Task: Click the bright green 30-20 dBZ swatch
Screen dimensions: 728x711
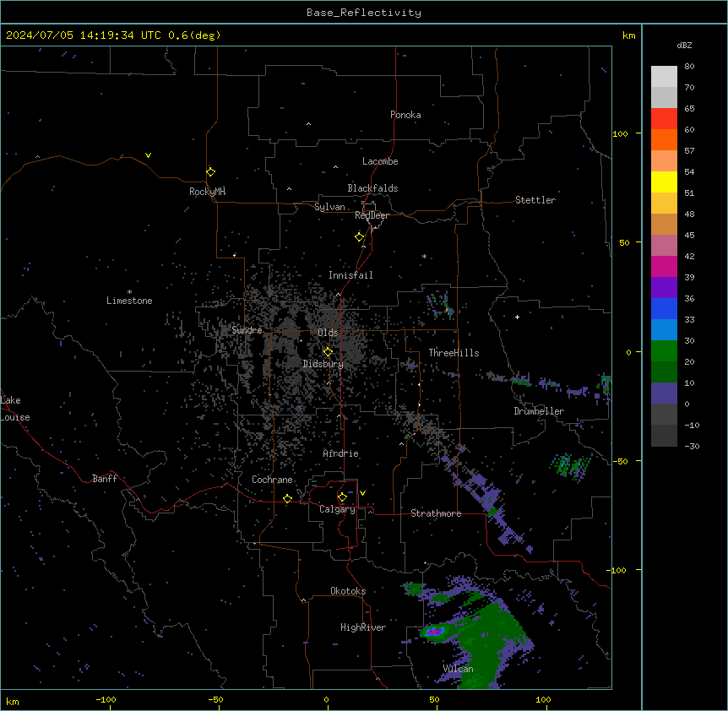Action: (664, 351)
